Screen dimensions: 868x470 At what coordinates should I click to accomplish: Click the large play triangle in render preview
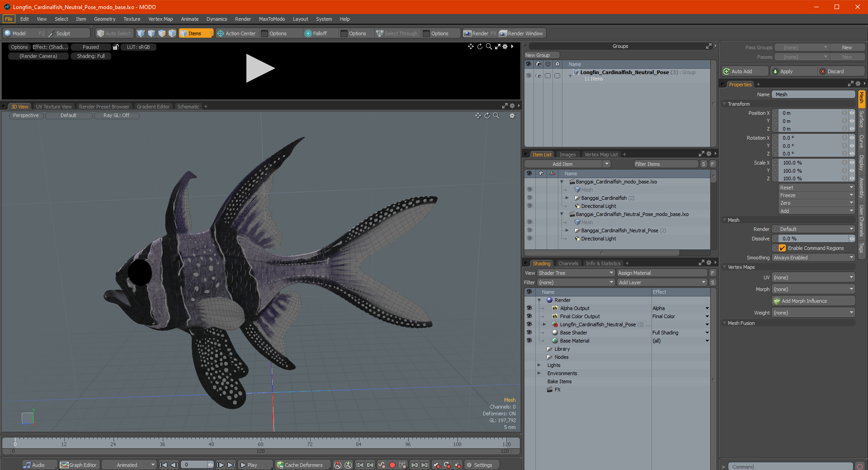tap(259, 68)
